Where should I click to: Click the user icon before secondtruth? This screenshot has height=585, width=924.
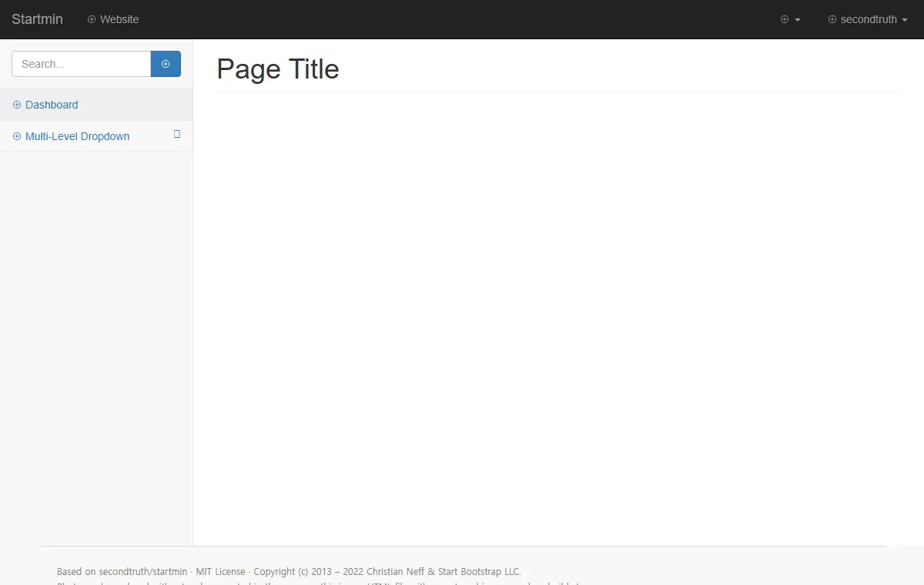pos(832,19)
